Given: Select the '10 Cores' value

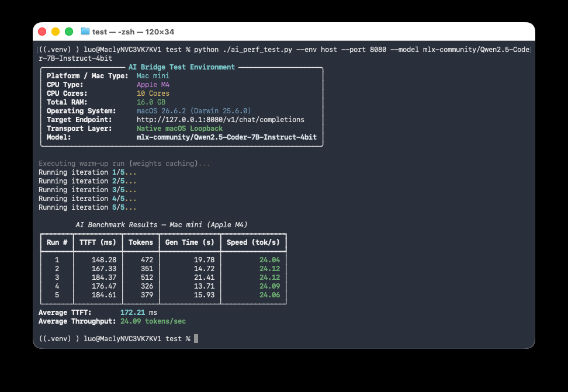Looking at the screenshot, I should point(153,93).
